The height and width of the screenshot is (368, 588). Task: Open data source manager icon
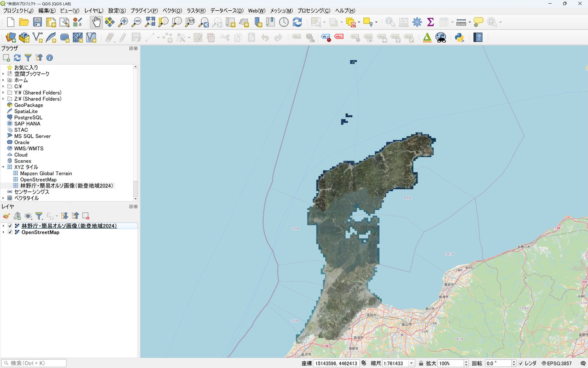(11, 37)
